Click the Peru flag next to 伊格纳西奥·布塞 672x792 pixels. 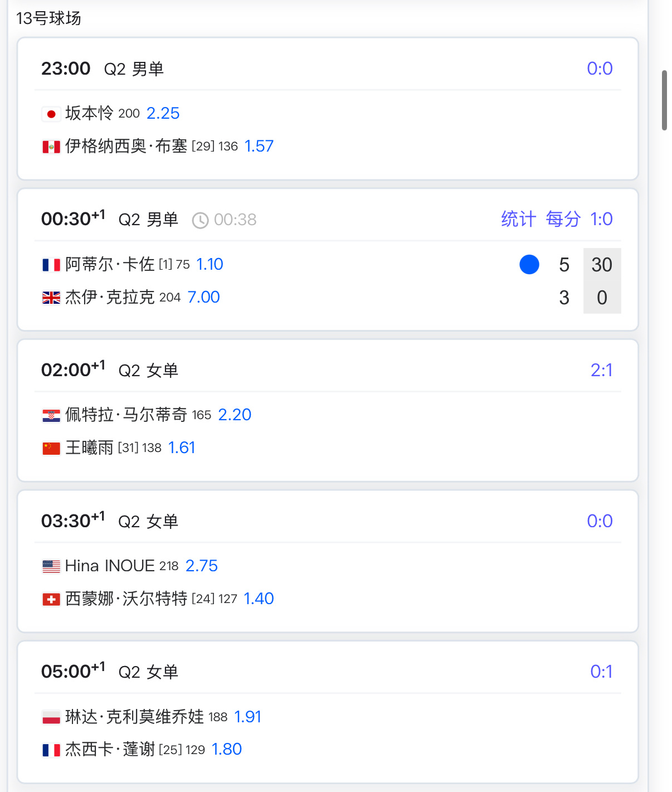(x=51, y=147)
